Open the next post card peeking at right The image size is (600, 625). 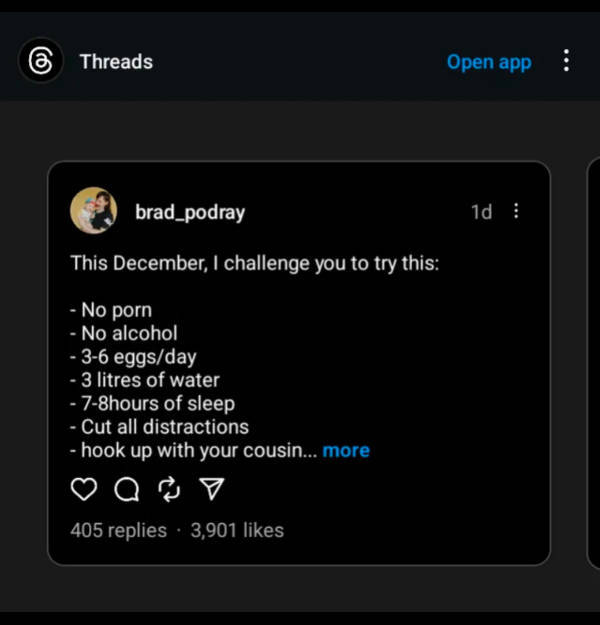[592, 362]
